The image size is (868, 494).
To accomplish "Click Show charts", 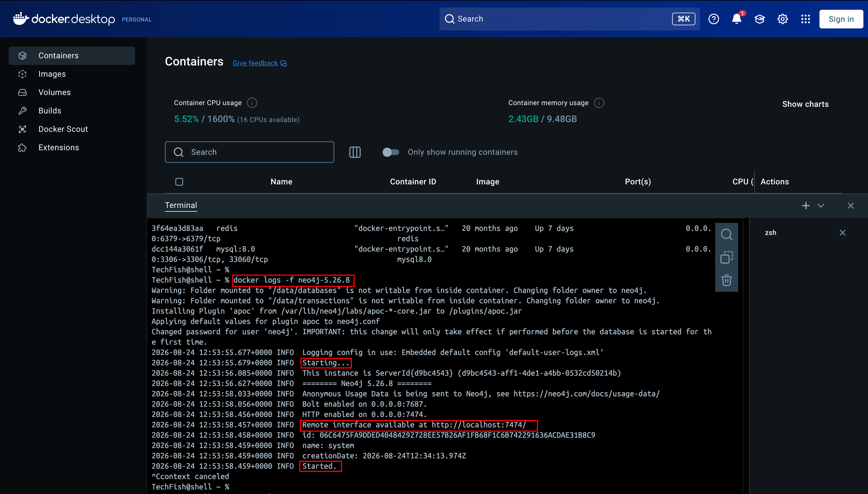I will tap(805, 104).
